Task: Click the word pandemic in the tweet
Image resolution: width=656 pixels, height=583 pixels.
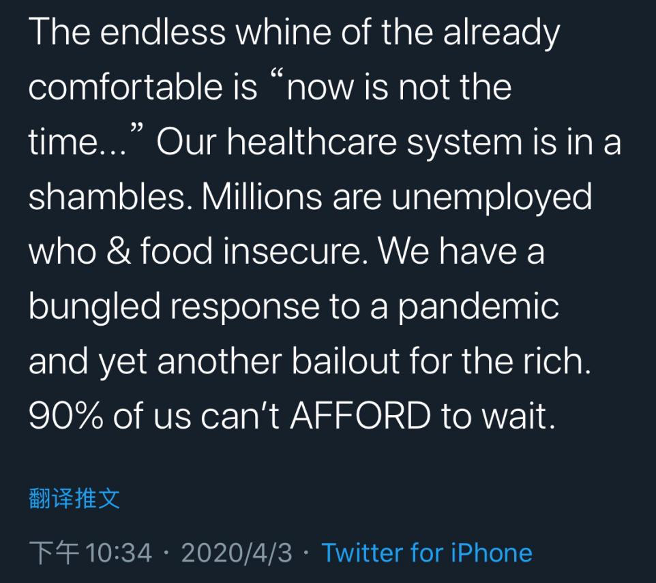Action: point(478,309)
